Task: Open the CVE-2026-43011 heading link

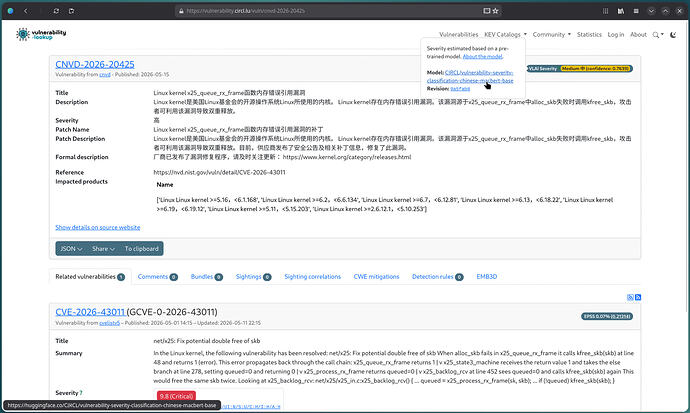Action: tap(91, 312)
